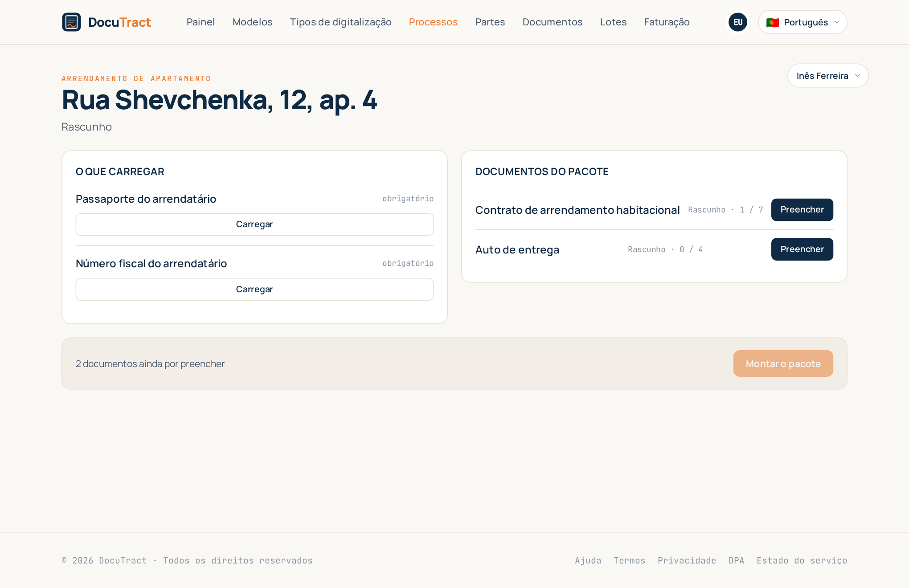
Task: Check Estado do serviço link
Action: pyautogui.click(x=802, y=560)
